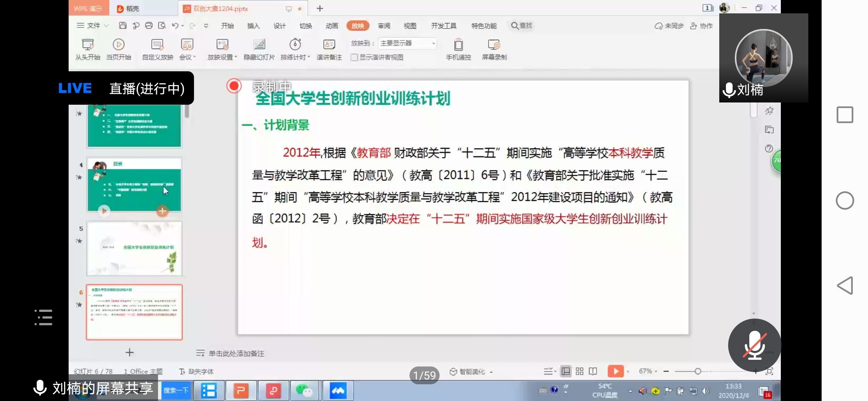This screenshot has width=868, height=401.
Task: Open the 会议 dropdown arrow
Action: pyautogui.click(x=194, y=57)
